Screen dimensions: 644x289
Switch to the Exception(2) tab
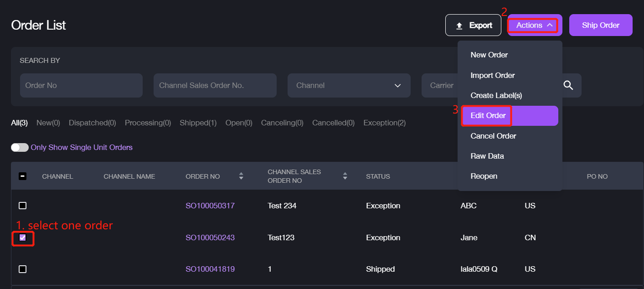point(384,123)
